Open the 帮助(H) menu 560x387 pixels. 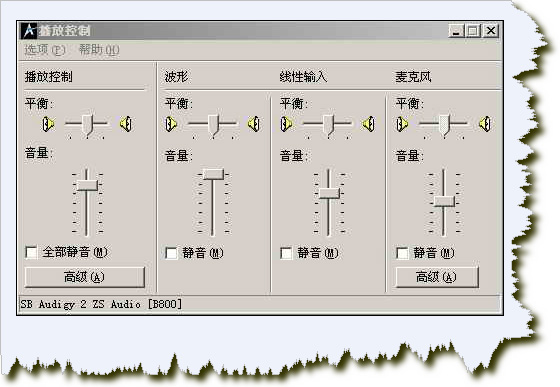[99, 50]
